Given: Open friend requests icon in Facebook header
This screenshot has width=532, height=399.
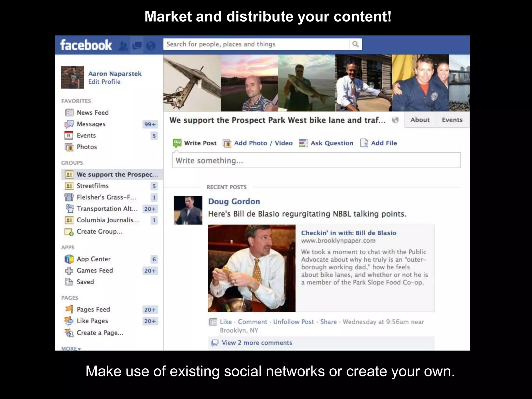Looking at the screenshot, I should tap(123, 46).
